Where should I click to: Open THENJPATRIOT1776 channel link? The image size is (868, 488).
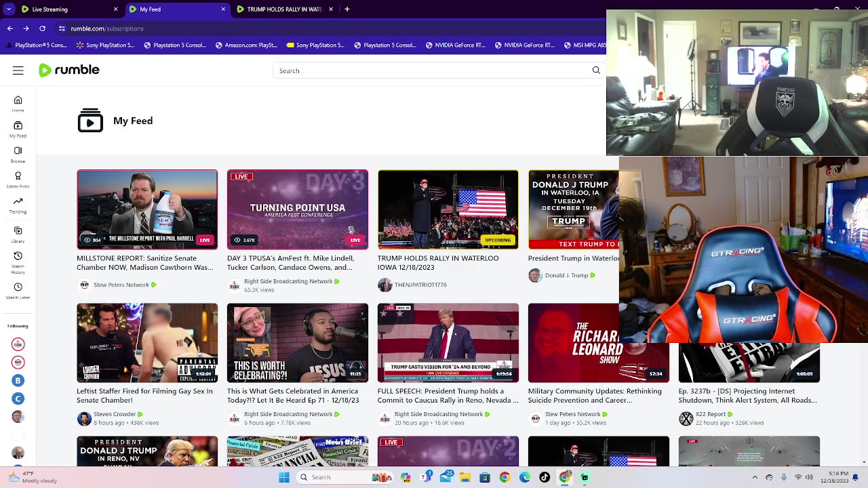[x=420, y=285]
